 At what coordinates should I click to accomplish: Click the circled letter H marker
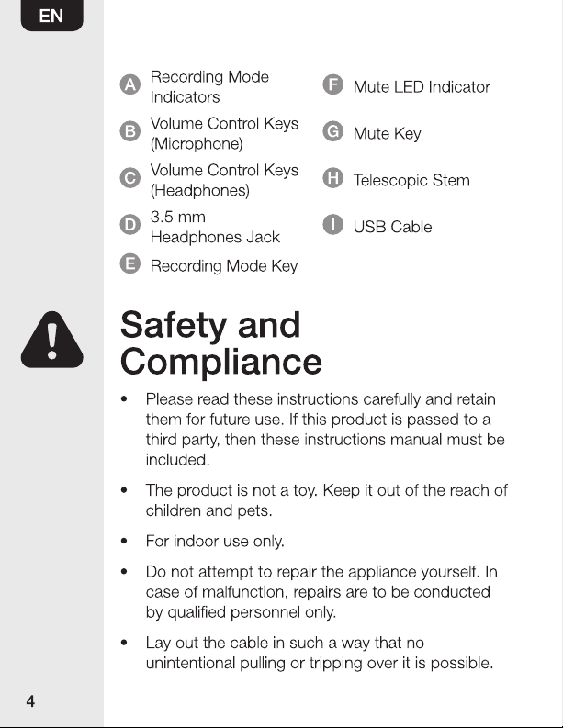pos(333,178)
